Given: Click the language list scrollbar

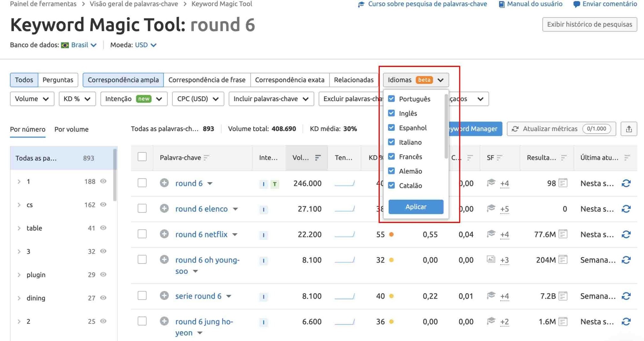Looking at the screenshot, I should [x=446, y=126].
